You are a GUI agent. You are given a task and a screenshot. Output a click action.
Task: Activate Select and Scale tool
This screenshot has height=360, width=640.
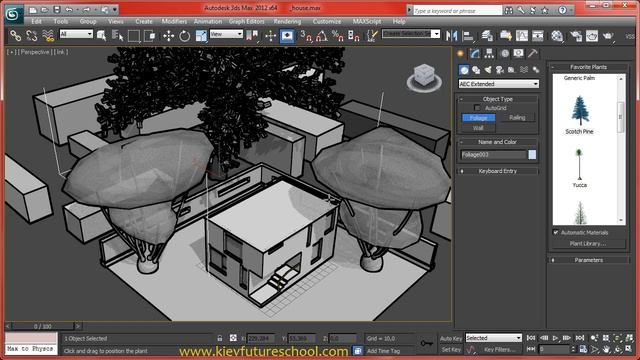click(201, 36)
